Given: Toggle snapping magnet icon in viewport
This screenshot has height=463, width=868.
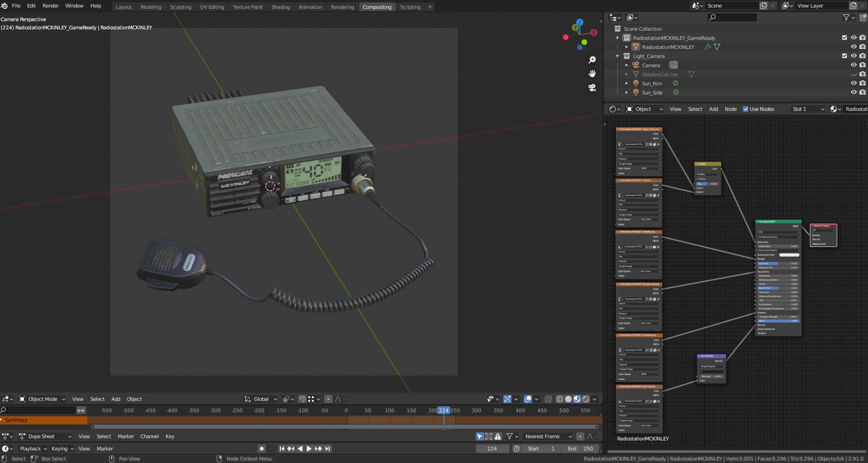Looking at the screenshot, I should (302, 399).
